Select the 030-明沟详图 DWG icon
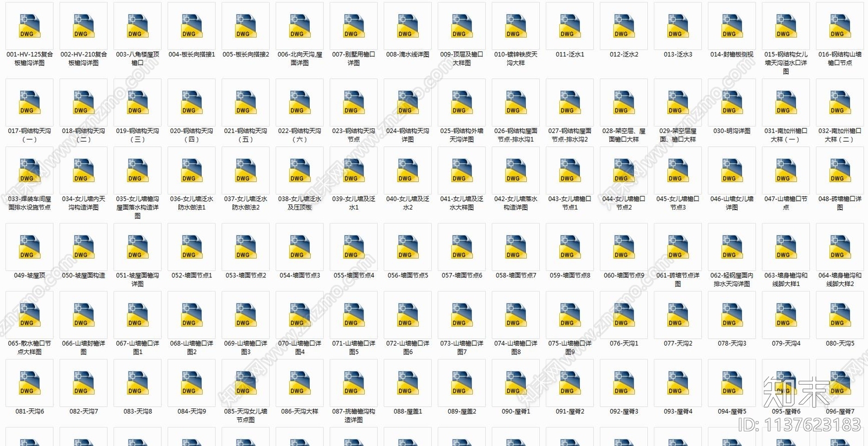Image resolution: width=868 pixels, height=446 pixels. (x=732, y=103)
